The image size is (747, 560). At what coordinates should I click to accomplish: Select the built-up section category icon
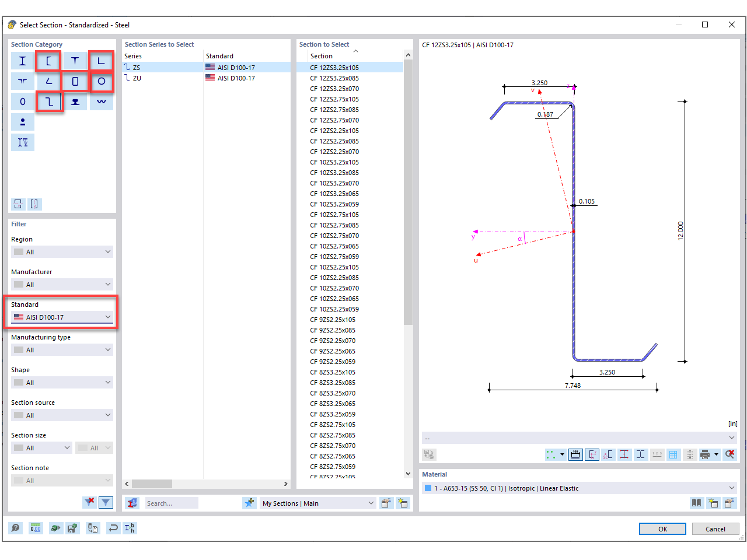pyautogui.click(x=22, y=142)
